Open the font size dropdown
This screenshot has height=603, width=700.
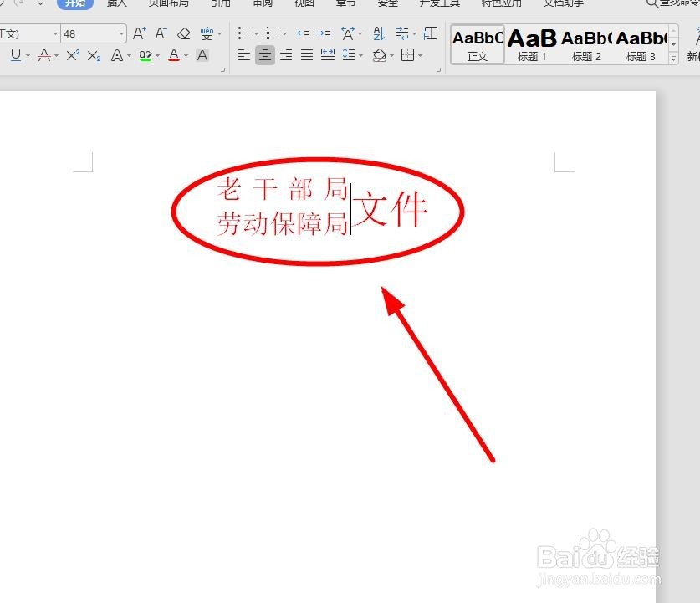120,34
